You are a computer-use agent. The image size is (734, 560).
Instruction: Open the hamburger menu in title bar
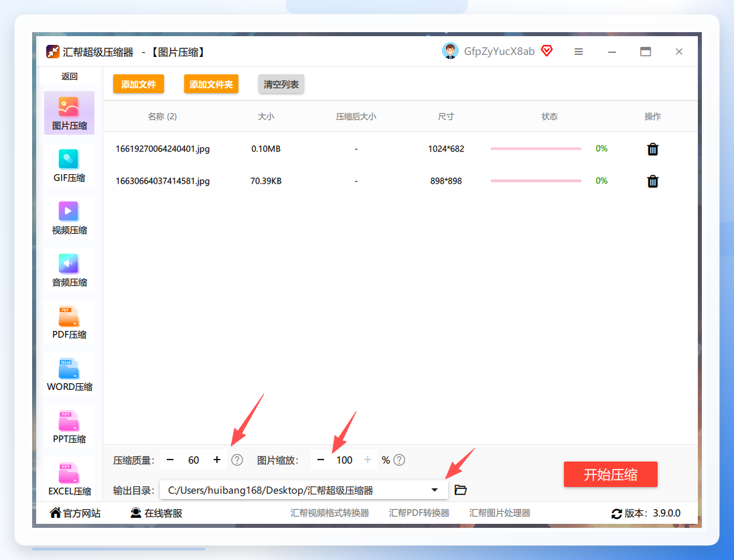point(579,52)
